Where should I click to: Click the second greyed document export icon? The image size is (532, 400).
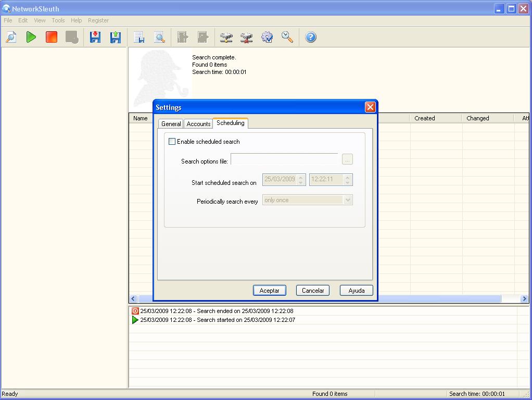[203, 37]
